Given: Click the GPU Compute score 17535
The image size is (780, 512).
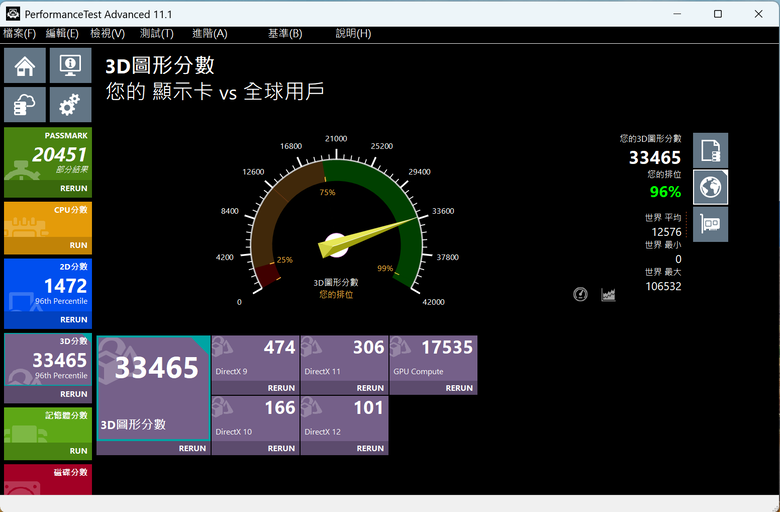Looking at the screenshot, I should point(447,347).
